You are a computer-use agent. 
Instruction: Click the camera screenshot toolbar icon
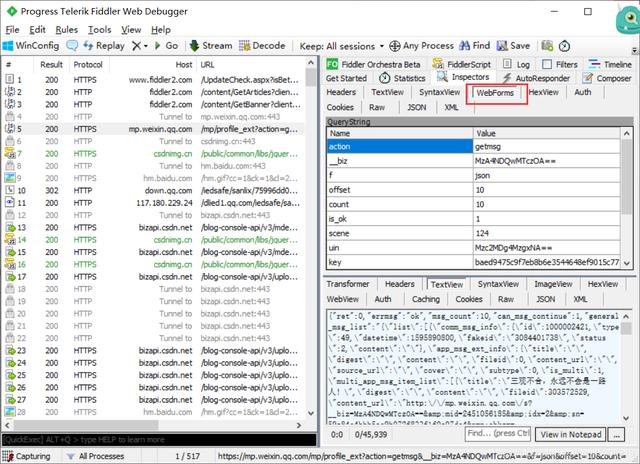point(547,46)
